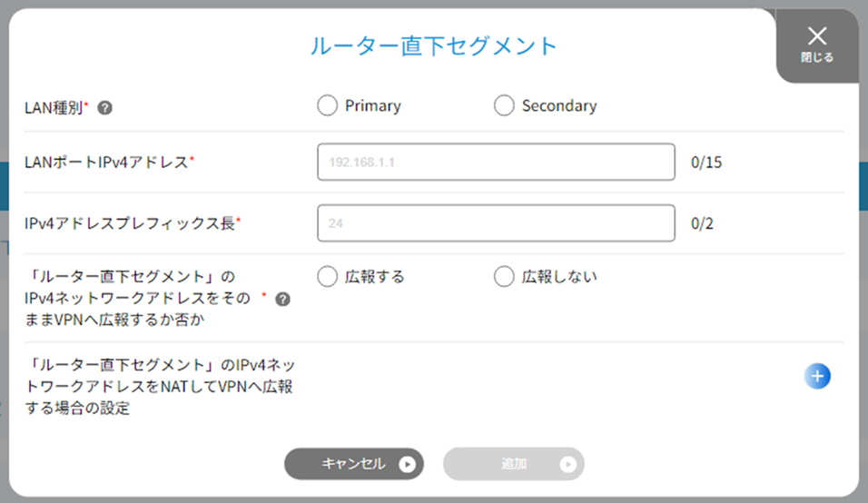The height and width of the screenshot is (503, 868).
Task: Choose the 広報しない radio option
Action: click(504, 276)
